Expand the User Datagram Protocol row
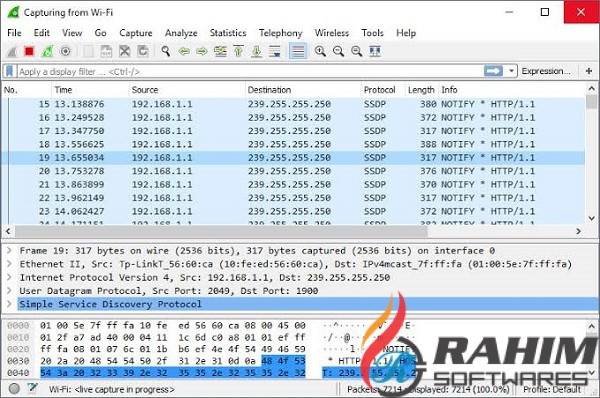The width and height of the screenshot is (600, 398). point(10,291)
